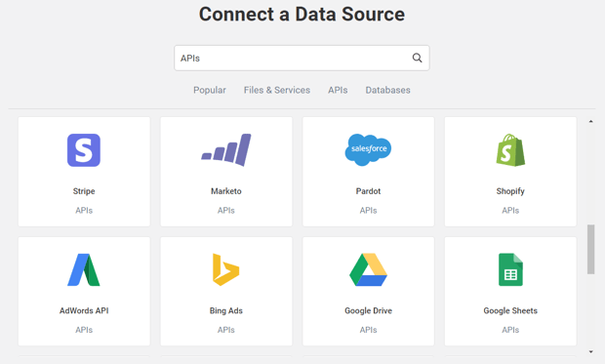The image size is (605, 364).
Task: Click the search magnifier icon
Action: click(417, 58)
